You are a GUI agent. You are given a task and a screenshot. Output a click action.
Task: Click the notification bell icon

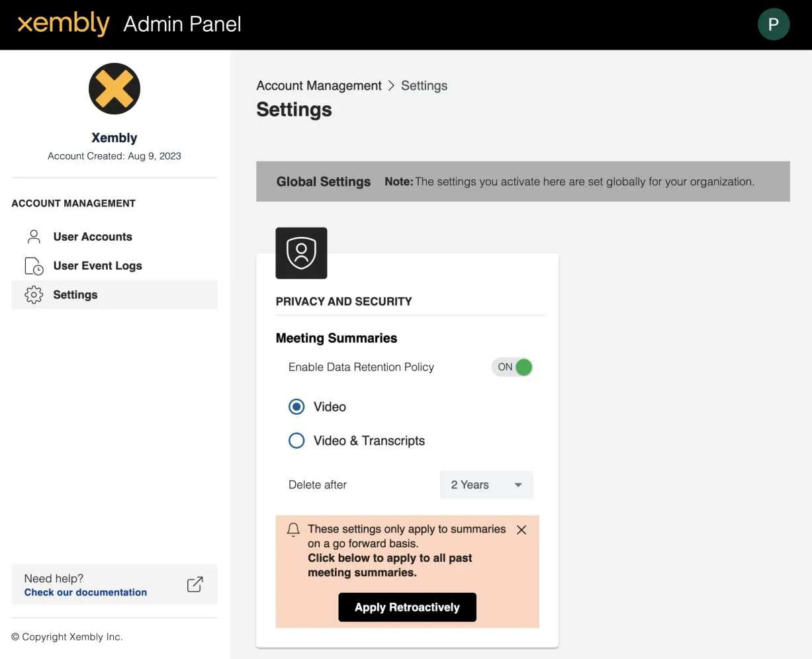click(293, 529)
